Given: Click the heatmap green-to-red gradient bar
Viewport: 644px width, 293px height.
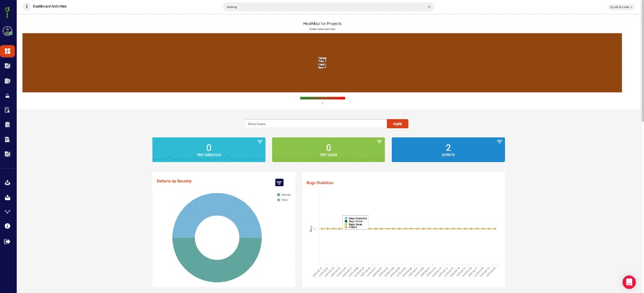Looking at the screenshot, I should pyautogui.click(x=322, y=98).
